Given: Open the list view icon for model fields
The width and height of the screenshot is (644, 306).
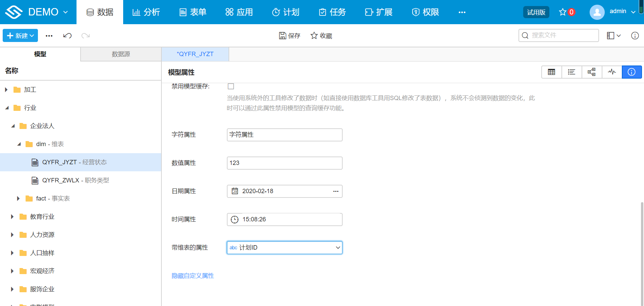Looking at the screenshot, I should click(572, 72).
